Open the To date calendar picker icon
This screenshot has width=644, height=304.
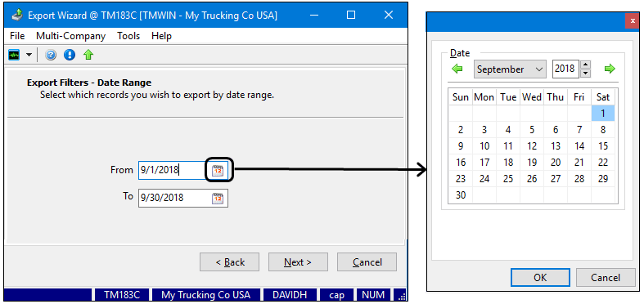[x=218, y=198]
